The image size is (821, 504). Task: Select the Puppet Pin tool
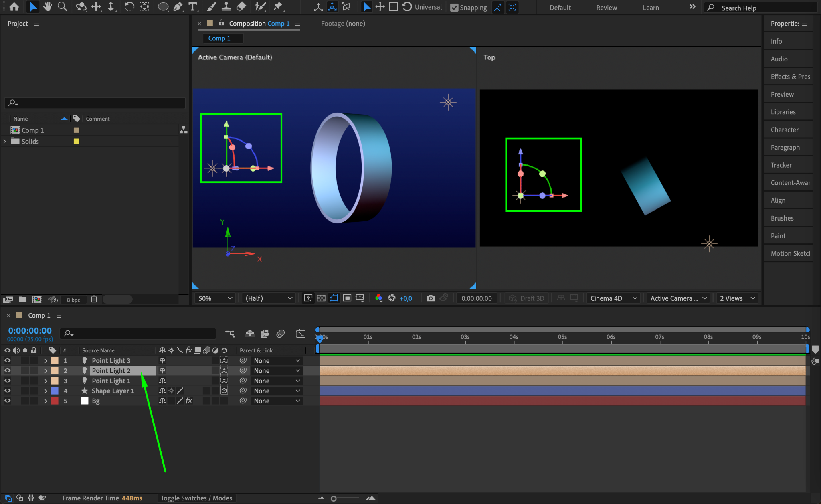(277, 7)
